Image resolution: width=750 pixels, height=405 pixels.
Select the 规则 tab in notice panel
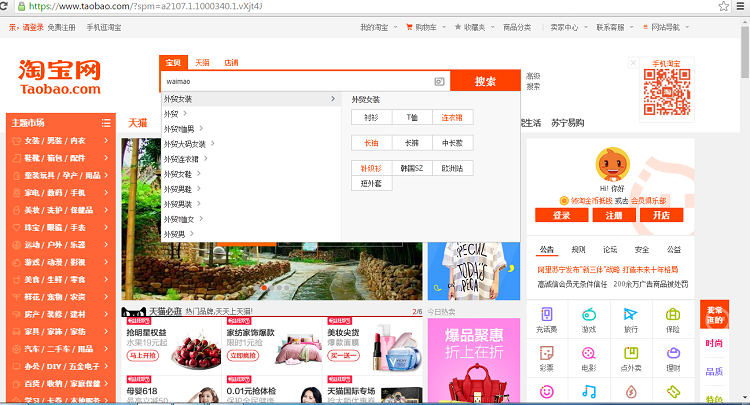coord(578,249)
